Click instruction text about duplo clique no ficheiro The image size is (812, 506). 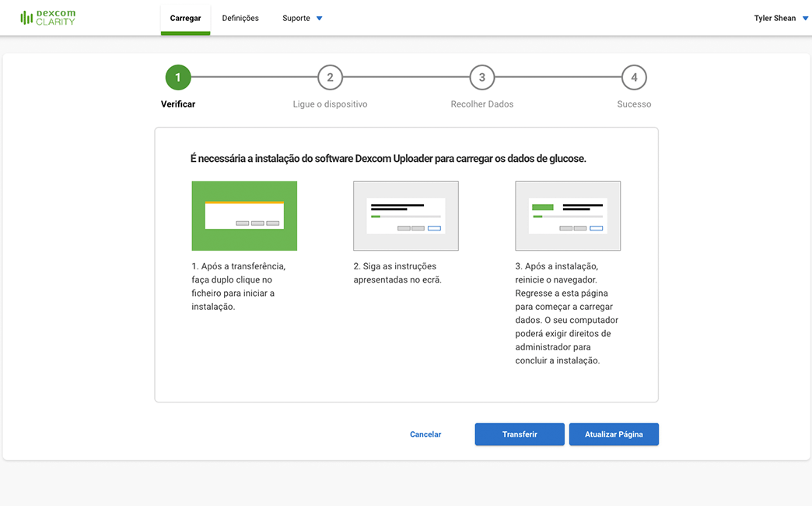click(239, 286)
